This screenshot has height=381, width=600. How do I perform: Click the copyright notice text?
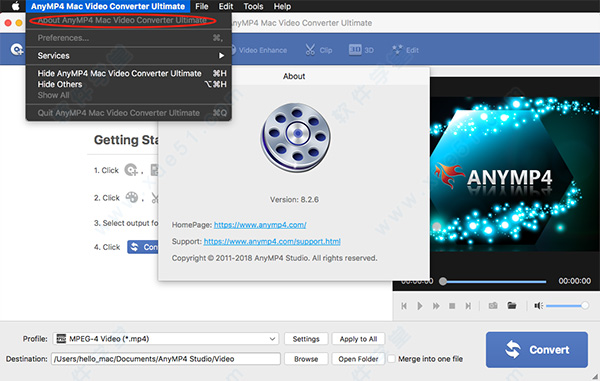point(274,258)
